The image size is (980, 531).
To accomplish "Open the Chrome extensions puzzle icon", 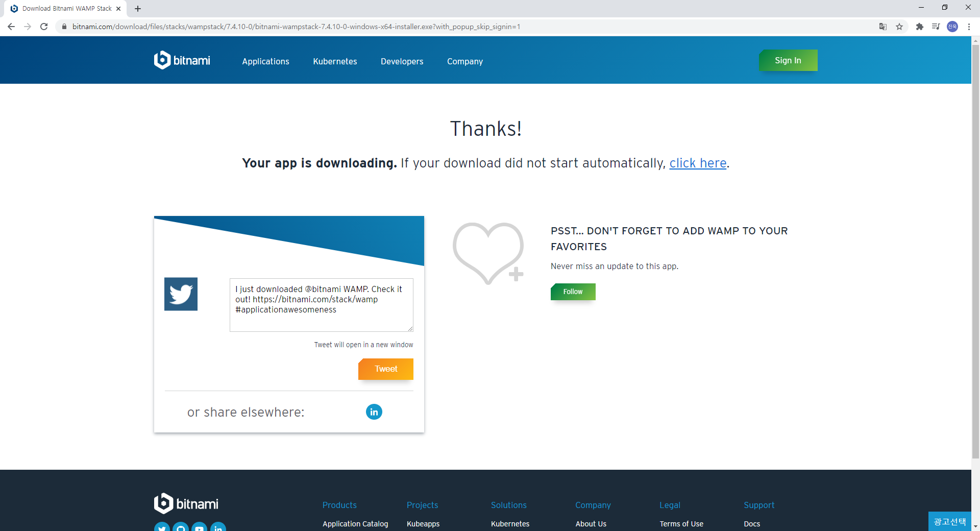I will click(920, 27).
